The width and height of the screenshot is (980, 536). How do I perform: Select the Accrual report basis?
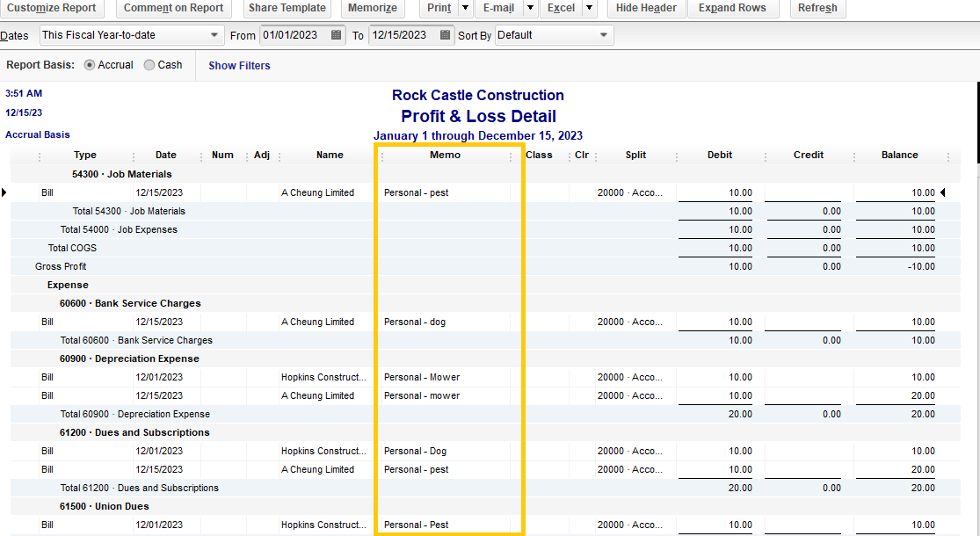(88, 64)
